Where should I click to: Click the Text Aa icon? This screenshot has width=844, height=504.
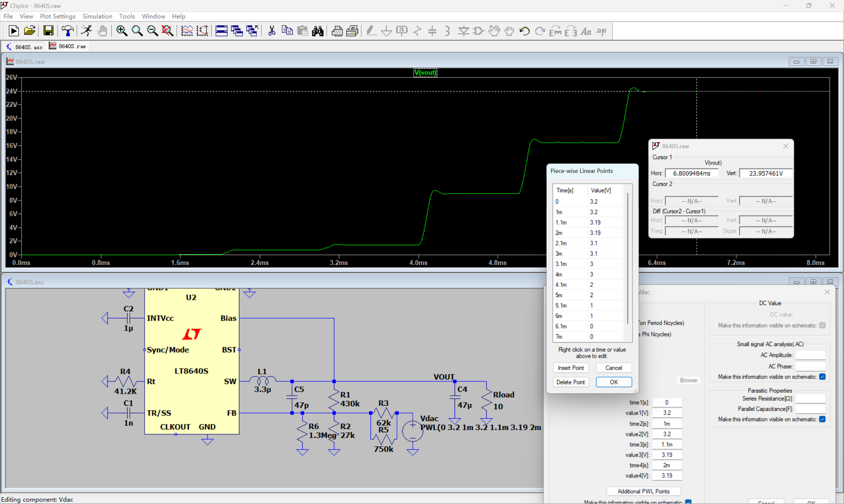point(586,31)
